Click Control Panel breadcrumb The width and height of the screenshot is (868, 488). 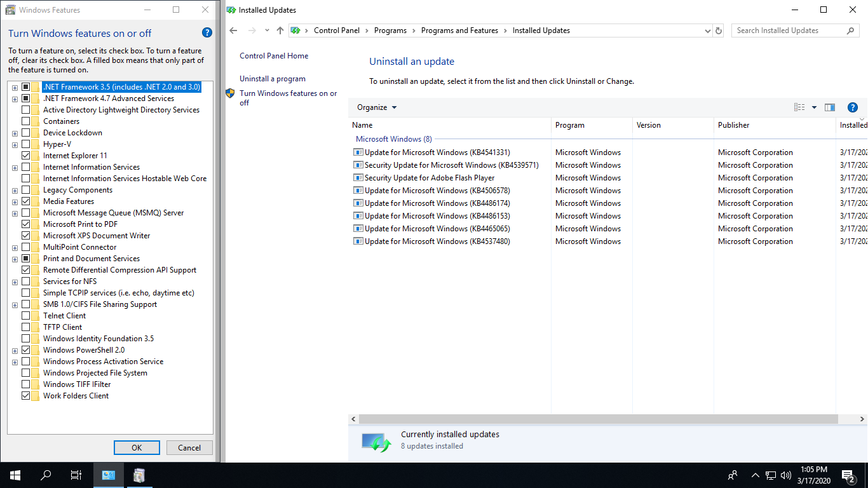coord(337,30)
